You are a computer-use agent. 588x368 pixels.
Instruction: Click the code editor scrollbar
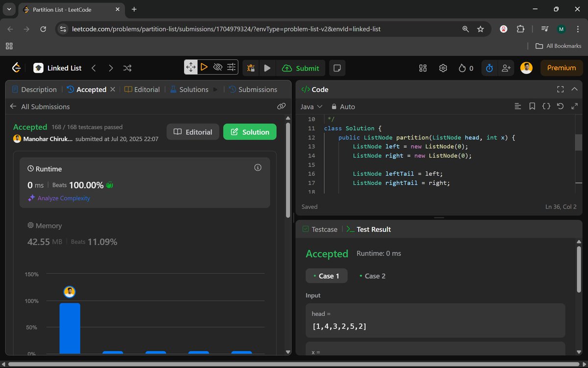[x=579, y=142]
